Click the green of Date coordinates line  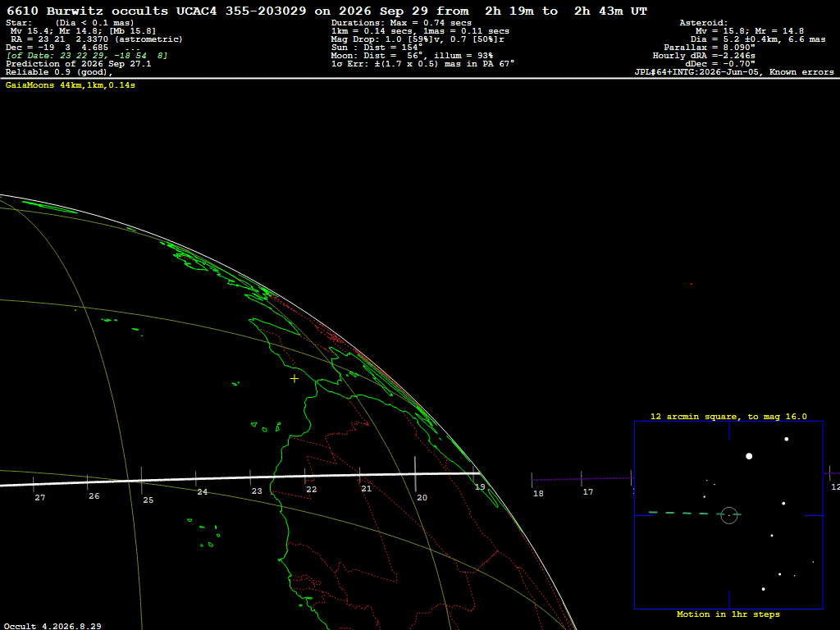coord(87,56)
